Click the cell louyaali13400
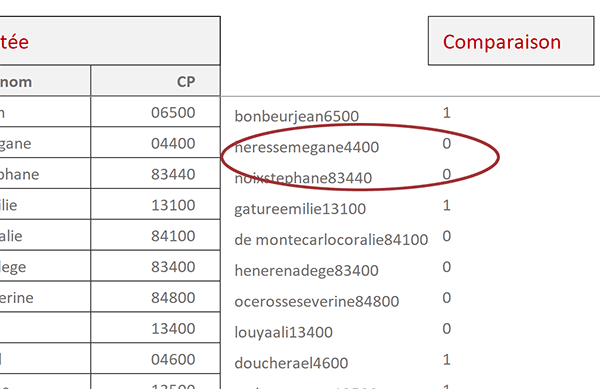 [x=283, y=332]
